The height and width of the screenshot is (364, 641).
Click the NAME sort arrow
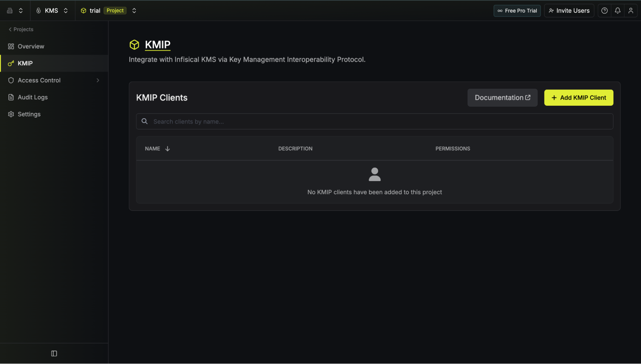click(167, 149)
